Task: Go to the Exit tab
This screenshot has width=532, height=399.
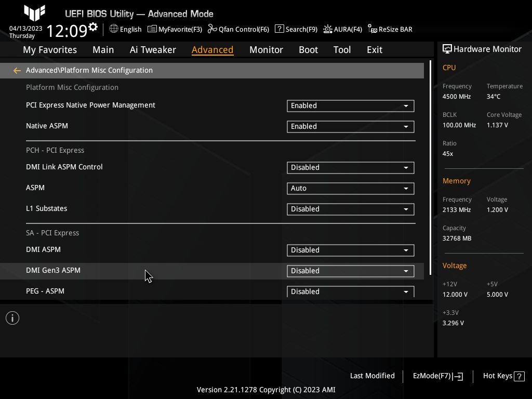Action: pyautogui.click(x=375, y=50)
